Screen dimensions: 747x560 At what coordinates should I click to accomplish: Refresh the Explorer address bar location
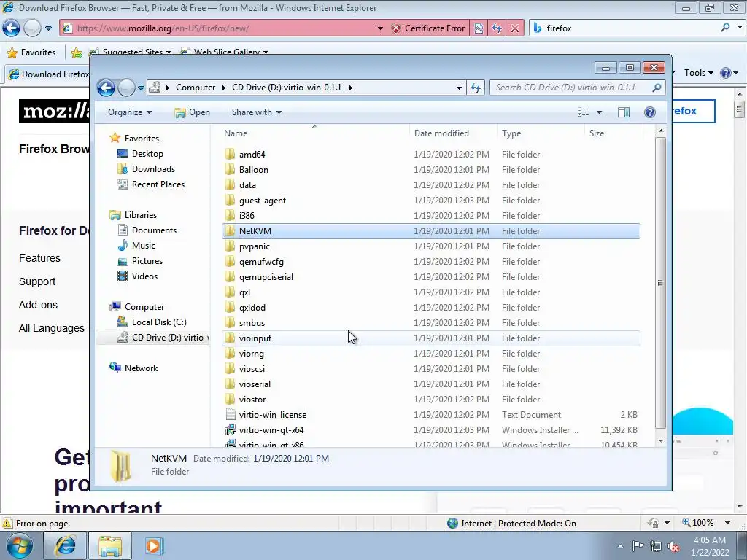point(476,87)
